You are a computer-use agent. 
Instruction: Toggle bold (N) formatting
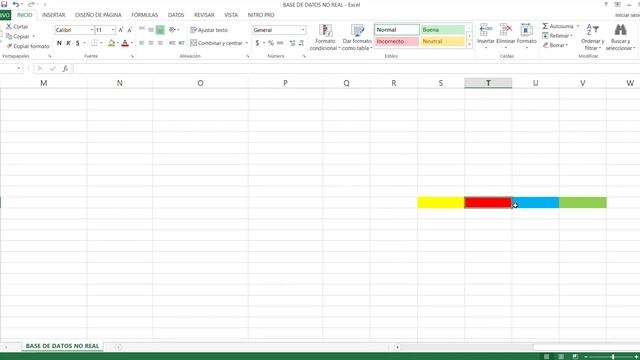click(x=59, y=43)
